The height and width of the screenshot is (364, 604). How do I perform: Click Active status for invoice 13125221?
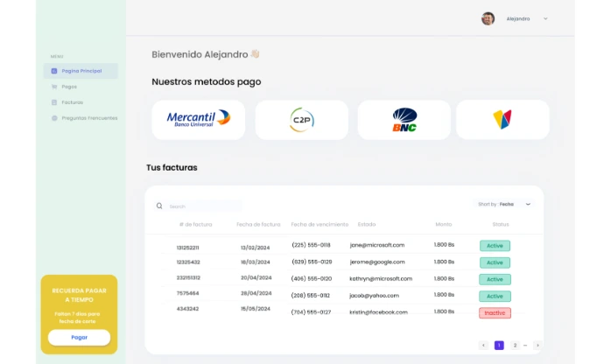(x=495, y=246)
